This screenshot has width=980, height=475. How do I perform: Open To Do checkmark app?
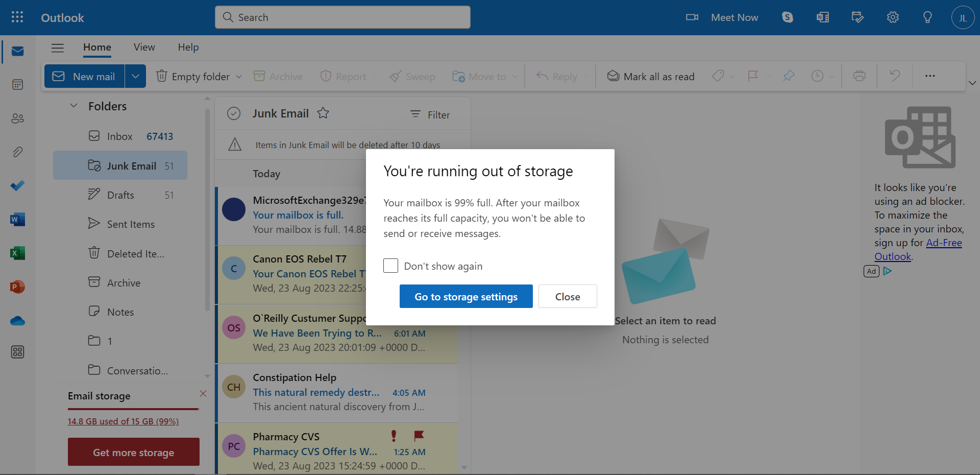pos(18,186)
